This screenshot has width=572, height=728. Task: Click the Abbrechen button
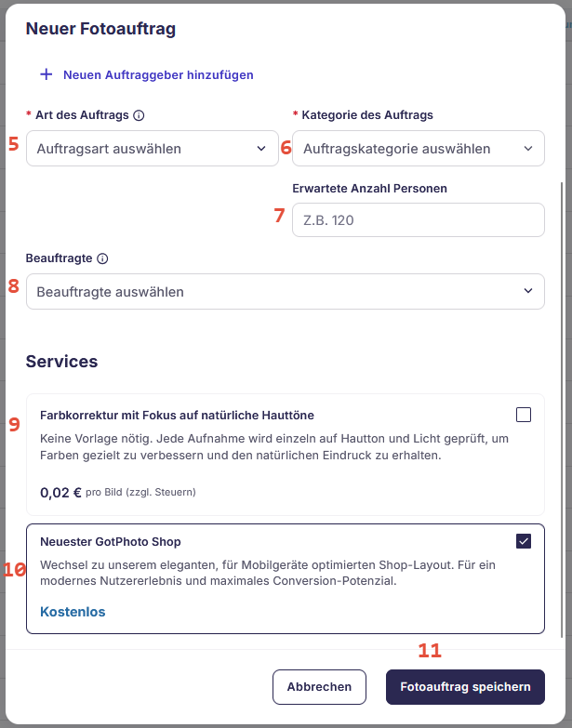(319, 687)
